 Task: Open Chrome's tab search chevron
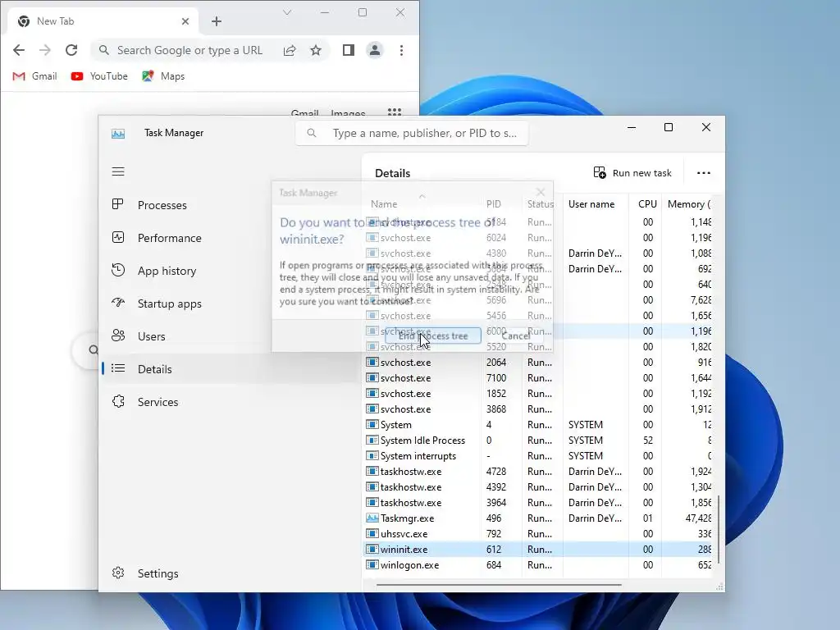click(287, 12)
